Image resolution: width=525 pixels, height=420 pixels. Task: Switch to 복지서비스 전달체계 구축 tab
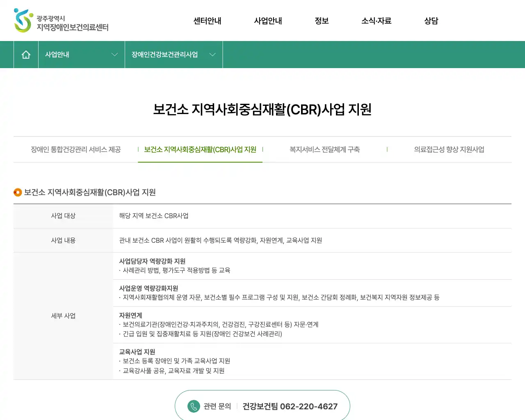click(x=325, y=150)
